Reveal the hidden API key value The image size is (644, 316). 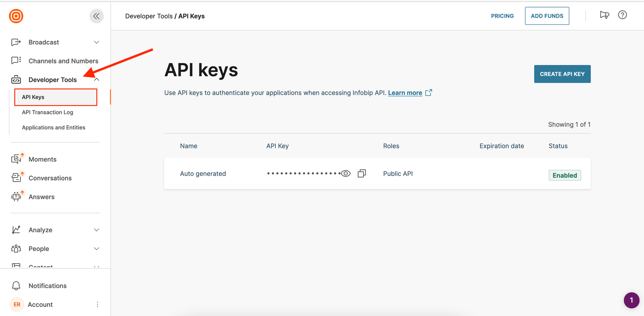pyautogui.click(x=346, y=173)
